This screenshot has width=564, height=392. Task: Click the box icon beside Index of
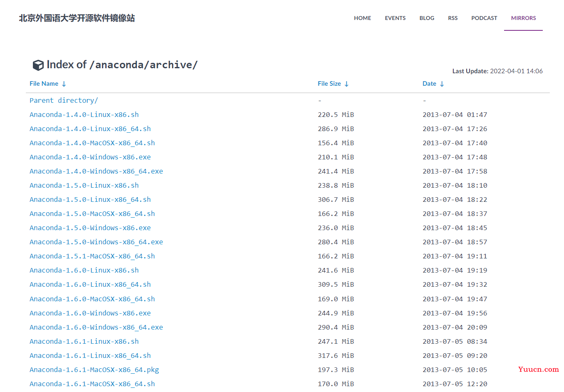38,65
